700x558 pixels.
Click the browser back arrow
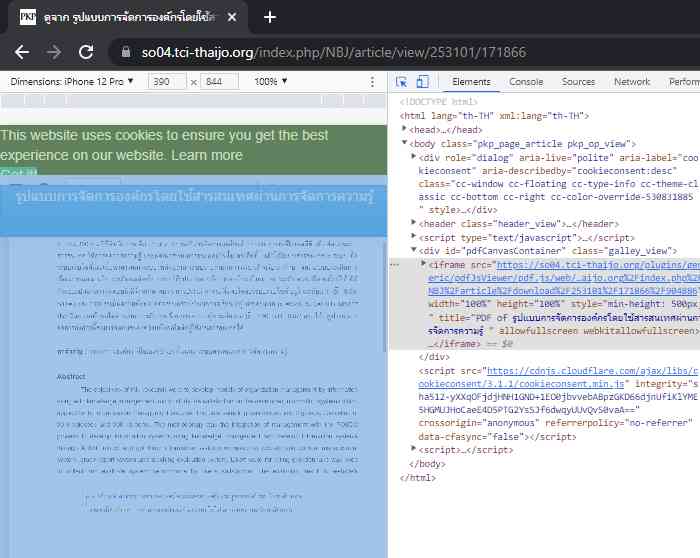(22, 52)
